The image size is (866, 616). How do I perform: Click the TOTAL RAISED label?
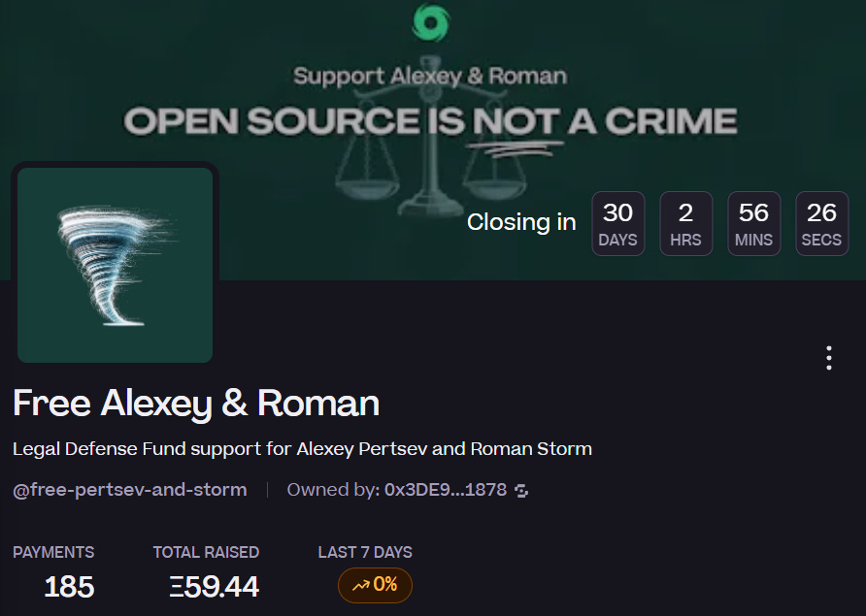click(x=206, y=552)
